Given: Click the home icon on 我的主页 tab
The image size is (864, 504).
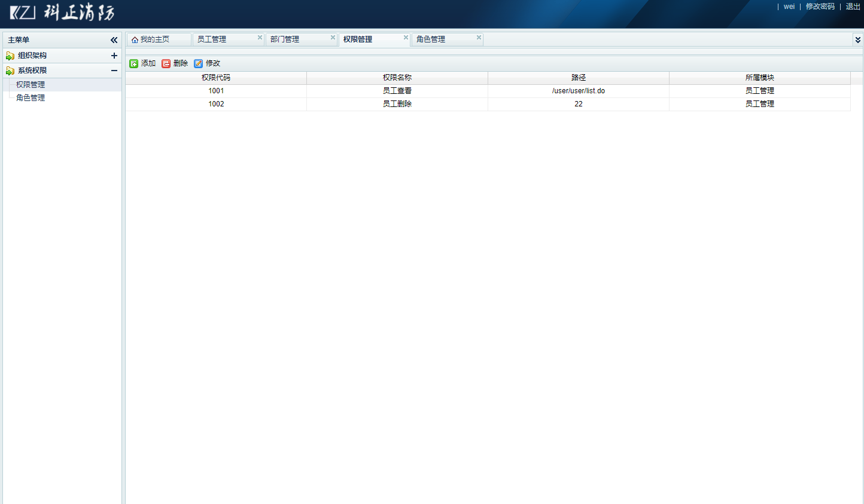Looking at the screenshot, I should point(135,39).
